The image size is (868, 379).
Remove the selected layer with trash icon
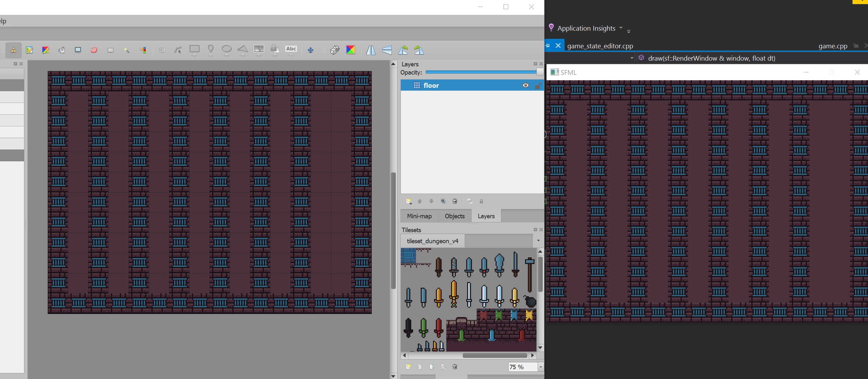coord(455,201)
